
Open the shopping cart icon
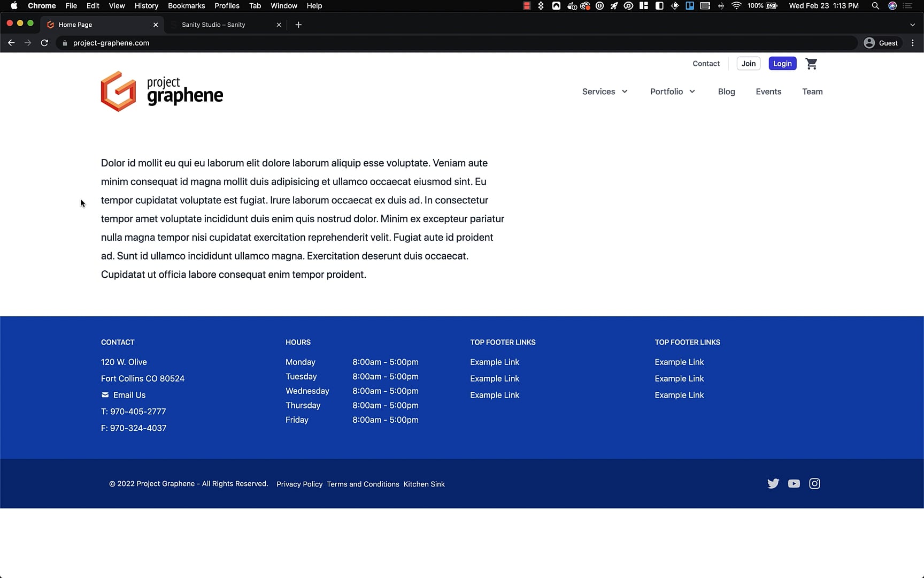[811, 64]
